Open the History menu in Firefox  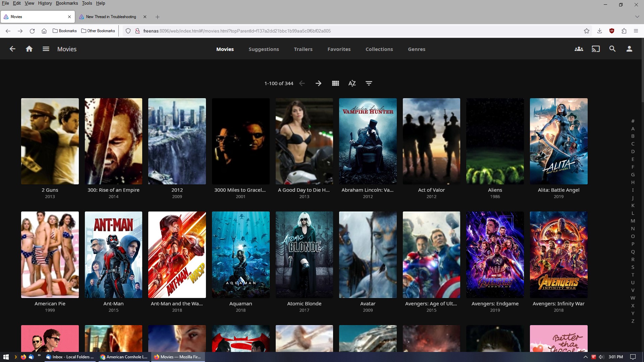(x=45, y=3)
